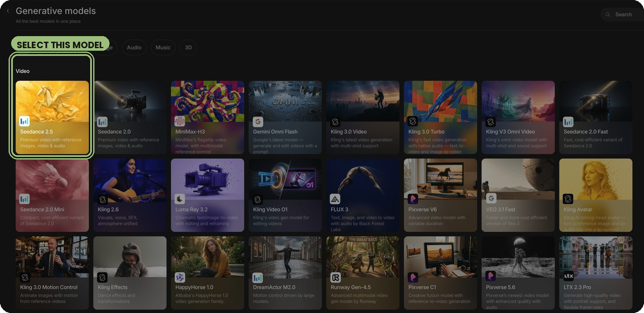Switch to the 3D filter tab
The image size is (644, 313).
point(188,47)
